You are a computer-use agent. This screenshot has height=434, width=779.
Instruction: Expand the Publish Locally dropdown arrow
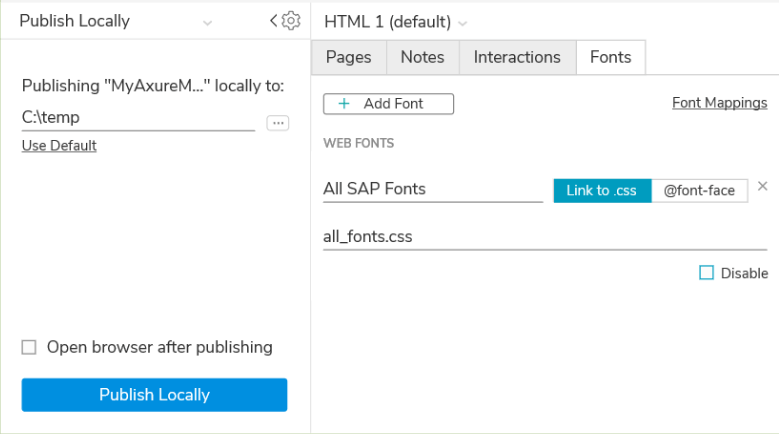[208, 23]
